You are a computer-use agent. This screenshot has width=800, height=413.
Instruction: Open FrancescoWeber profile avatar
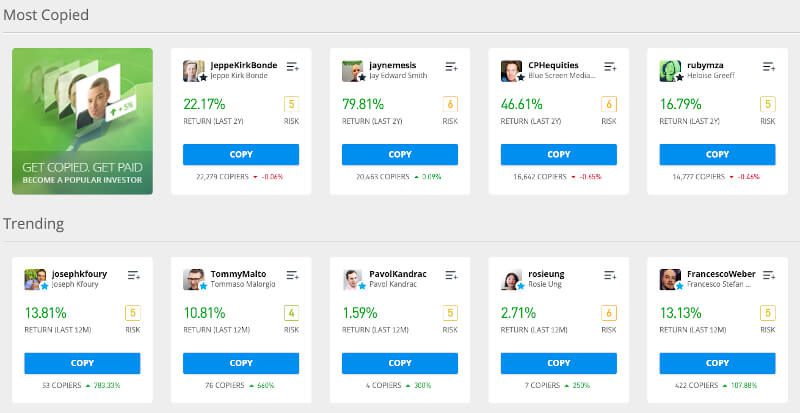pyautogui.click(x=670, y=280)
